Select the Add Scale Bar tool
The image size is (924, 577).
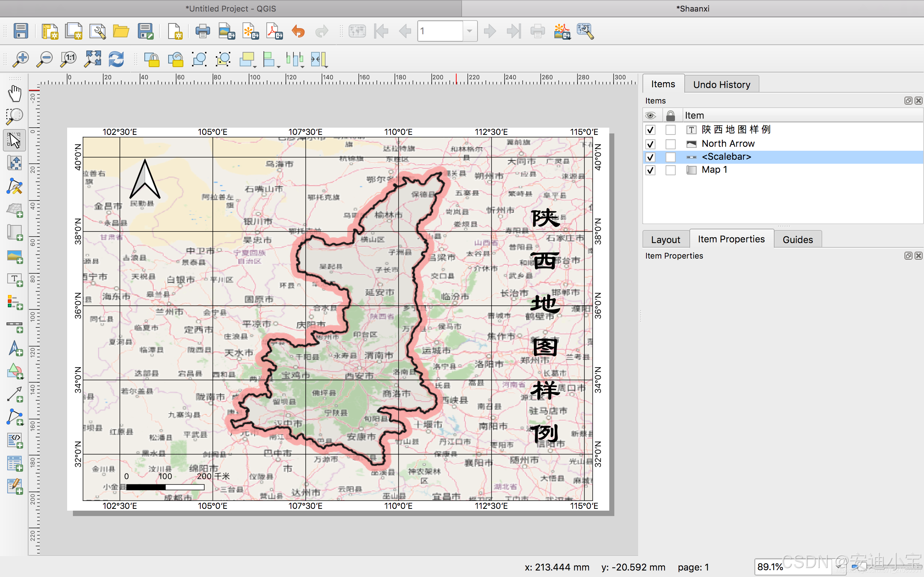point(14,326)
